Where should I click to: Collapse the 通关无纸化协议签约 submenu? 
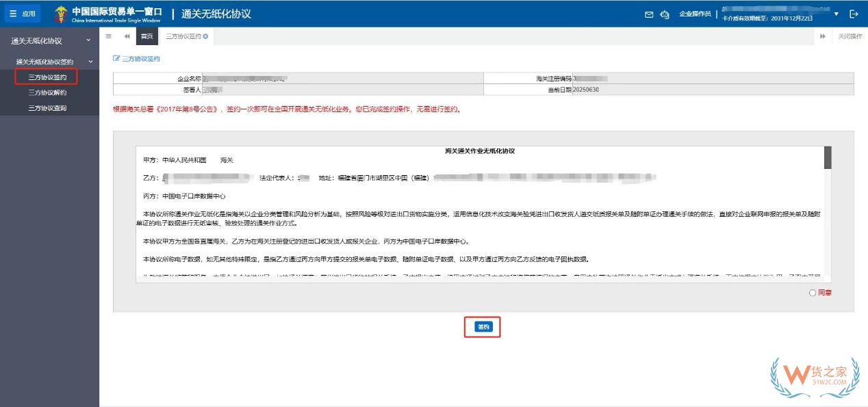90,60
